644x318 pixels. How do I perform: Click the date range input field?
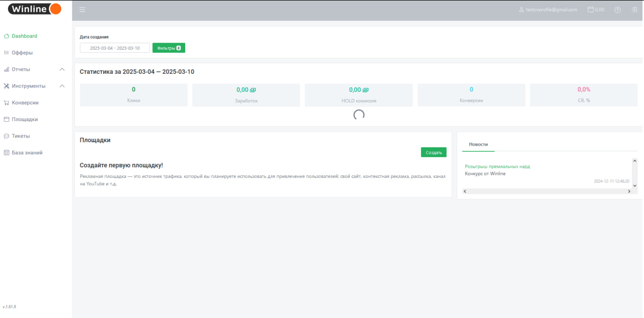pyautogui.click(x=115, y=48)
